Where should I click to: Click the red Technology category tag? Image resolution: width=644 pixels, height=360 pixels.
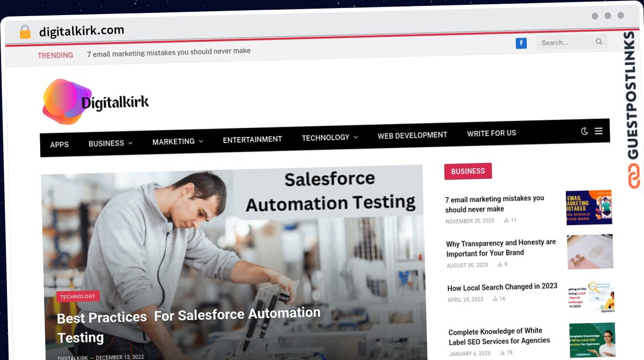click(x=78, y=297)
